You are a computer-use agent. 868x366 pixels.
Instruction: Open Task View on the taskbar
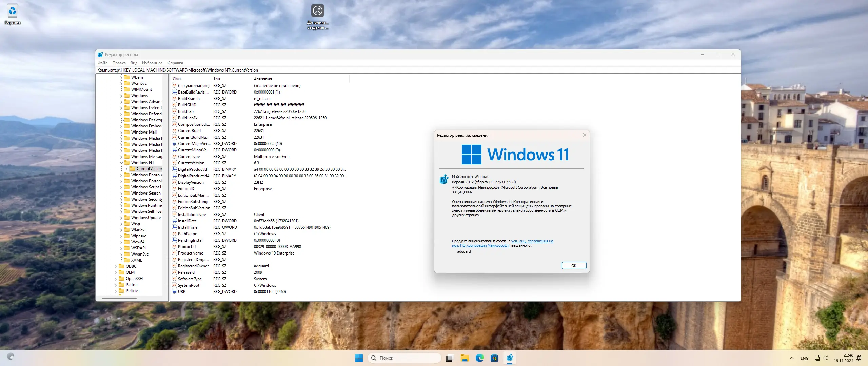[449, 358]
